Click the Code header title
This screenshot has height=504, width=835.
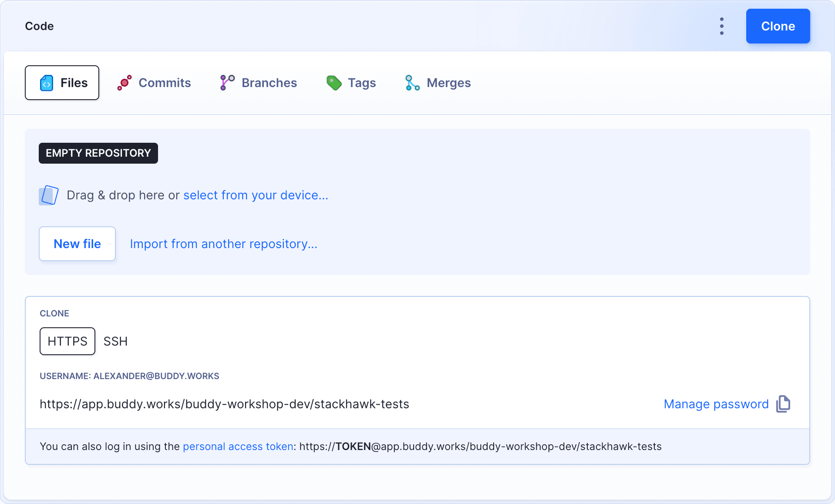(39, 26)
